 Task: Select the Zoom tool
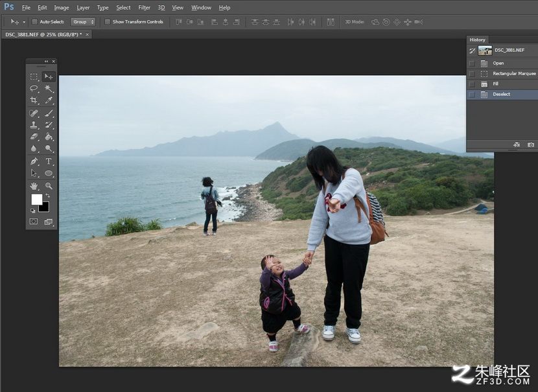click(49, 186)
